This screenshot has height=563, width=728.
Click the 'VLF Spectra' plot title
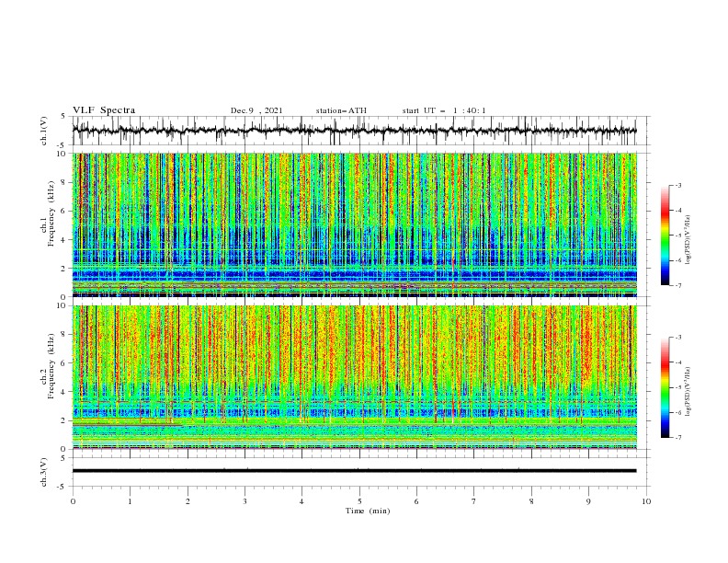104,110
